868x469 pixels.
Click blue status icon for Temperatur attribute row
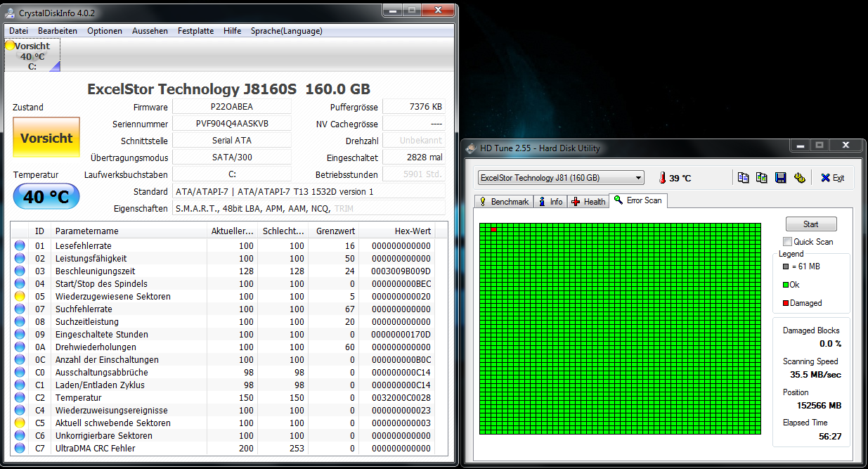coord(20,398)
